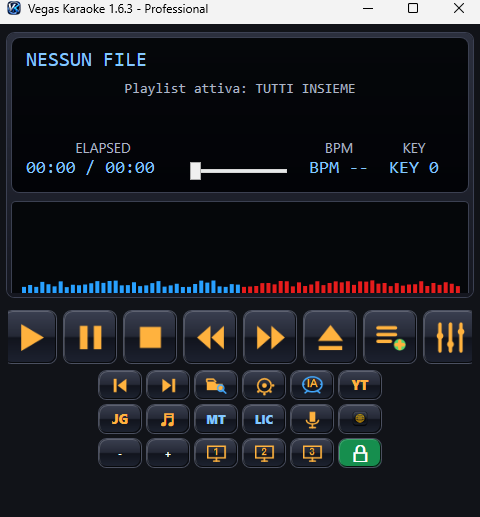Click the Eject button
Image resolution: width=480 pixels, height=517 pixels.
coord(330,337)
